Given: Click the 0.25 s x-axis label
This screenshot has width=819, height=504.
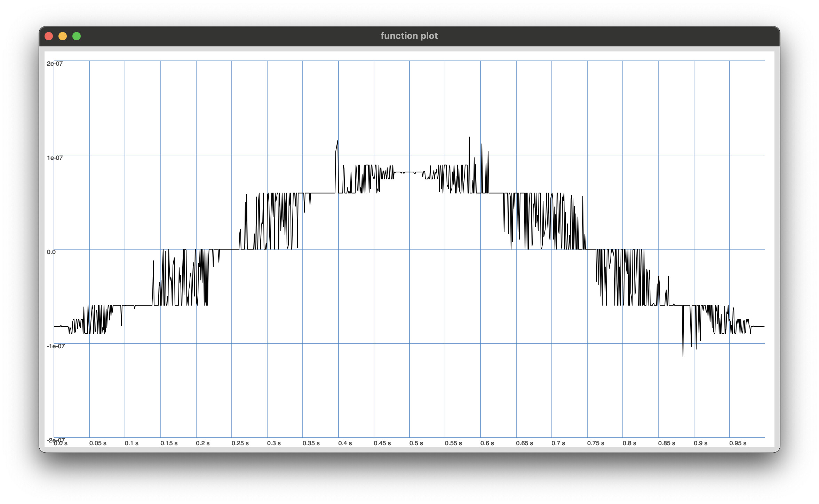Looking at the screenshot, I should point(240,443).
